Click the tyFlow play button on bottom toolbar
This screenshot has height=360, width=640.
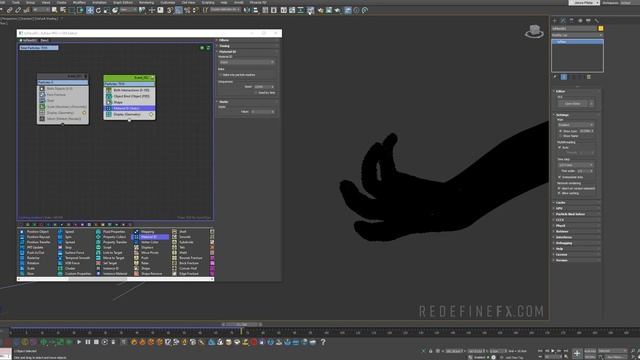pos(79,342)
